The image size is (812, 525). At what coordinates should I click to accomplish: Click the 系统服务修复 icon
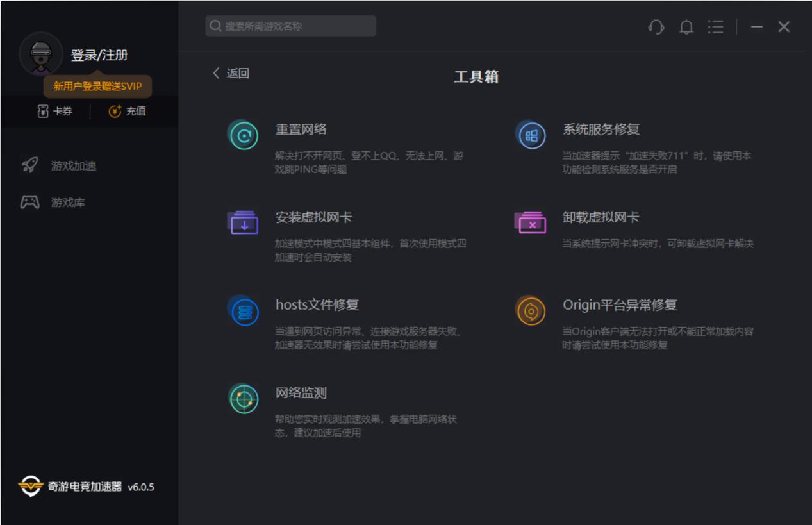531,135
